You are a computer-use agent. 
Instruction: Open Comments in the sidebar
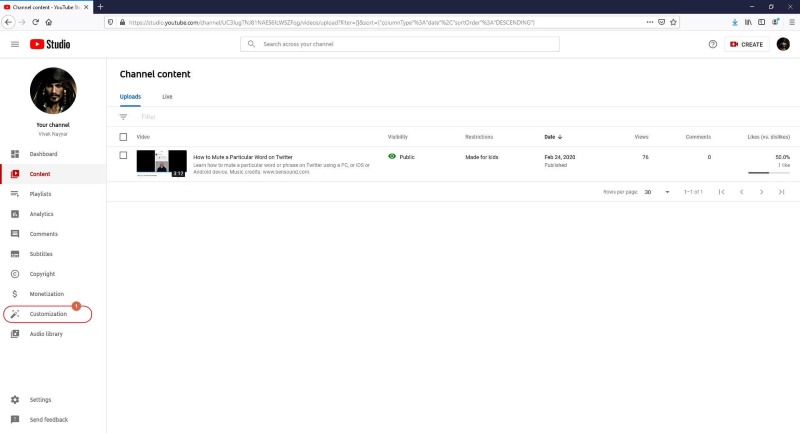coord(53,234)
